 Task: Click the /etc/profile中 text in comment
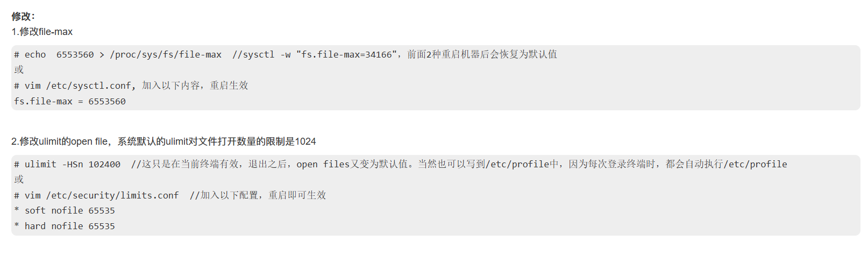522,164
